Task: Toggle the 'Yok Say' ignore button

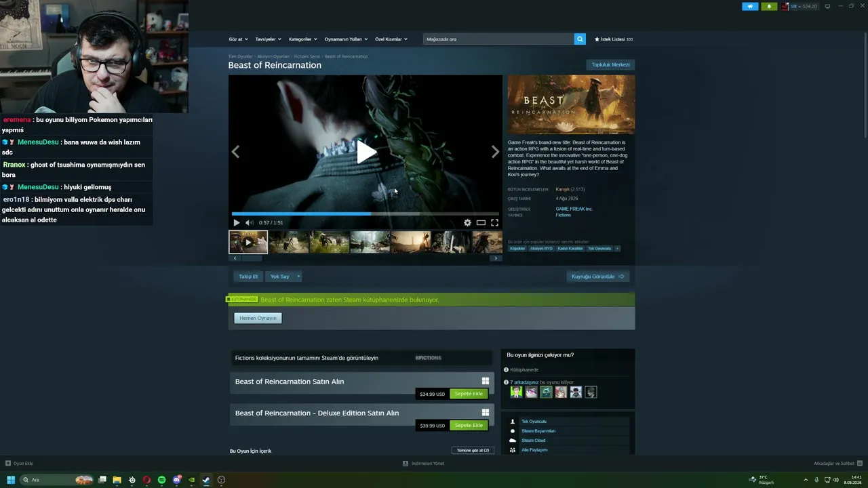Action: tap(280, 277)
